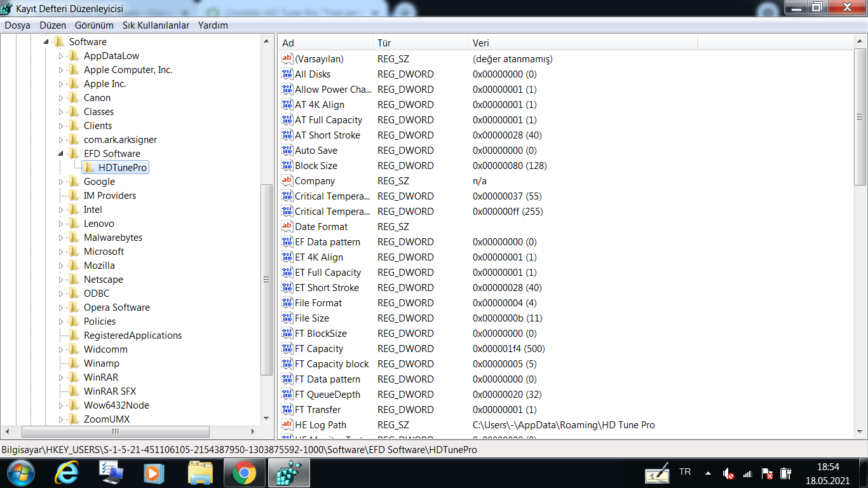Open the Düzen menu
This screenshot has height=488, width=868.
(53, 25)
